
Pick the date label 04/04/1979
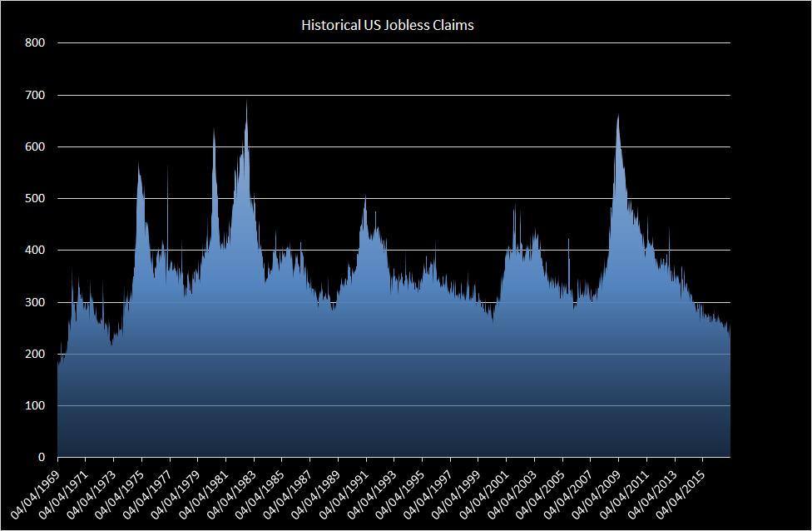(174, 494)
